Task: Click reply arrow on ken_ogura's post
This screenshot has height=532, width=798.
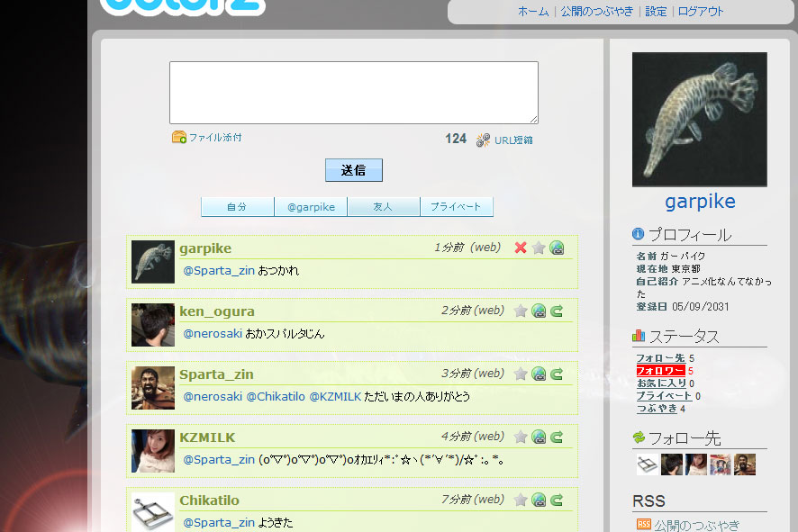Action: 557,311
